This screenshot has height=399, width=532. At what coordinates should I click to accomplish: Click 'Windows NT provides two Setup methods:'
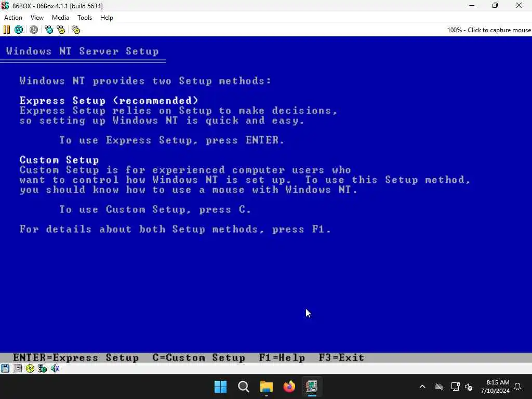145,81
